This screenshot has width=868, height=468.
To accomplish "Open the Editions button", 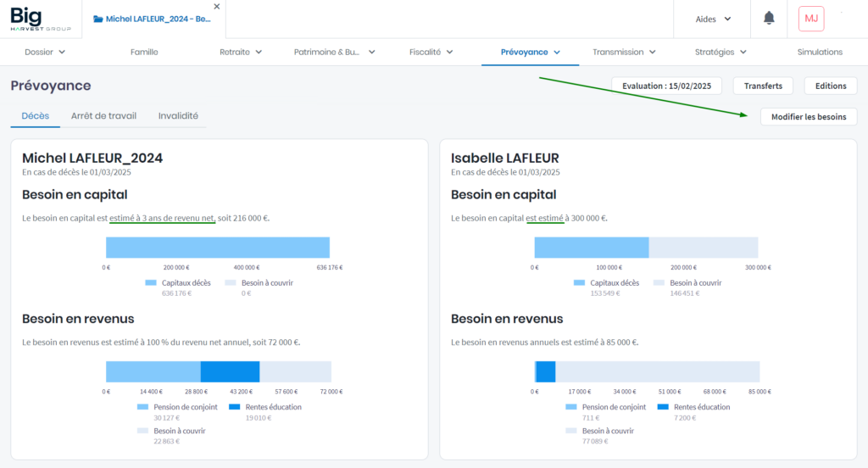I will pyautogui.click(x=831, y=86).
